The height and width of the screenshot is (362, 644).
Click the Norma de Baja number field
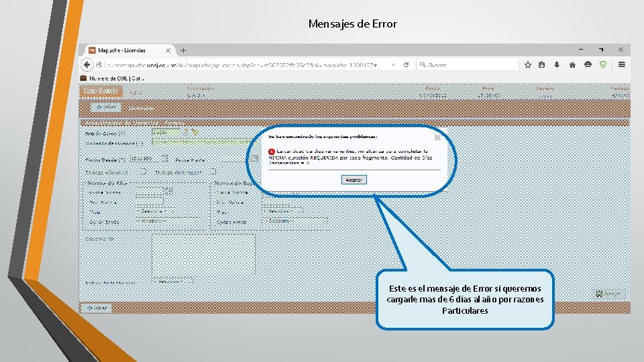click(276, 202)
